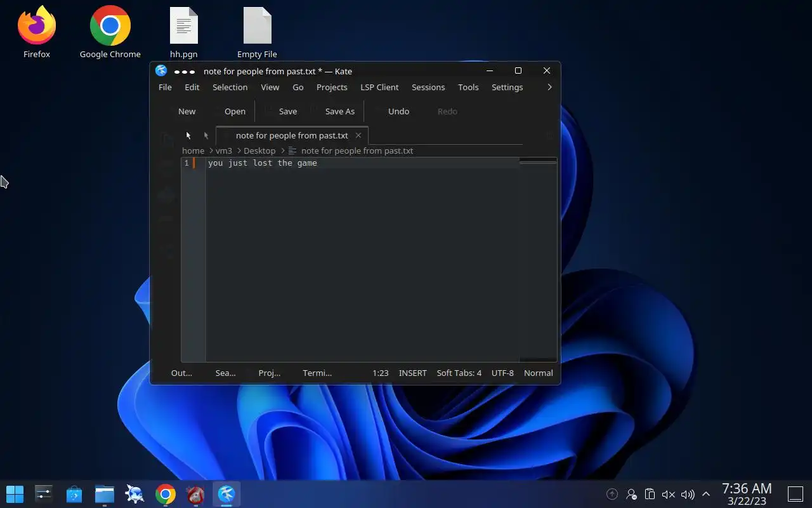Toggle the Terminal panel button 'Termi...'

(x=317, y=373)
